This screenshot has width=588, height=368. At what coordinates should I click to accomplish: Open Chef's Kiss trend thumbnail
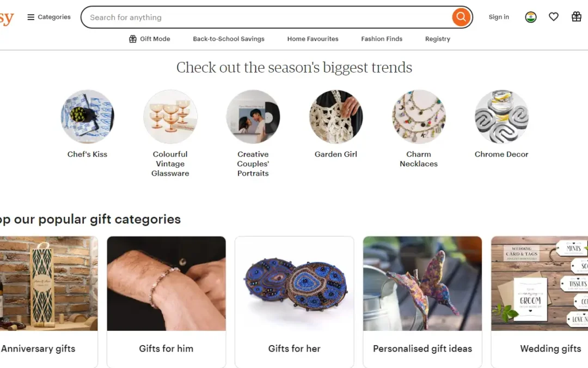[87, 117]
